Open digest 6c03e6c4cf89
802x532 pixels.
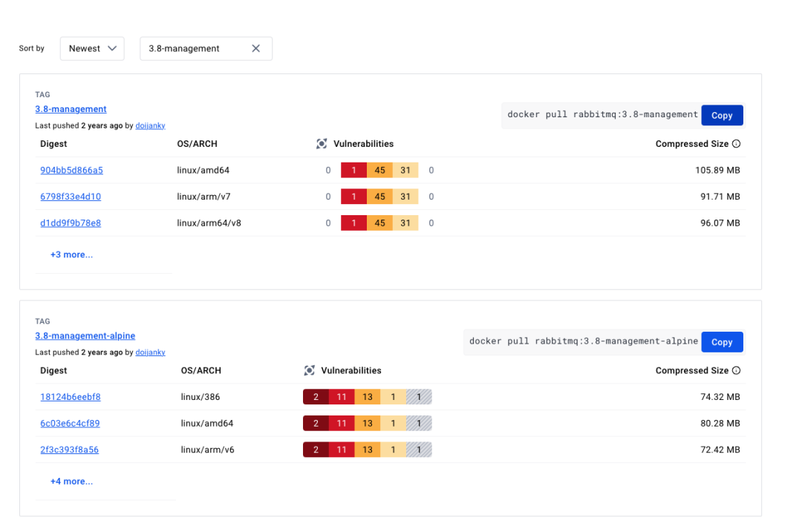(x=70, y=424)
